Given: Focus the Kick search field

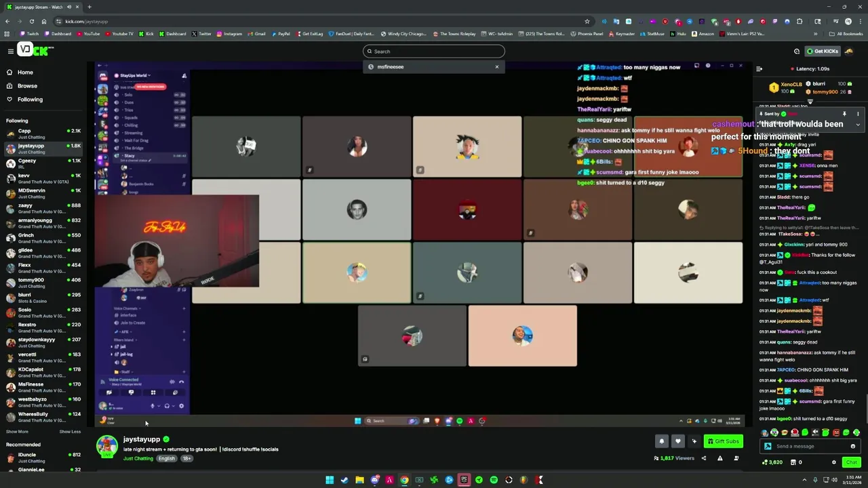Looking at the screenshot, I should click(434, 52).
